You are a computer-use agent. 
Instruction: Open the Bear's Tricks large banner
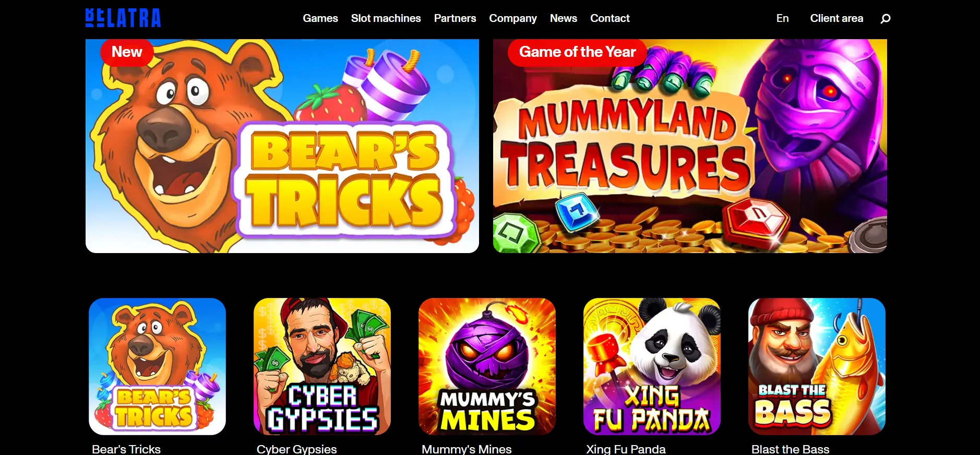pyautogui.click(x=282, y=146)
